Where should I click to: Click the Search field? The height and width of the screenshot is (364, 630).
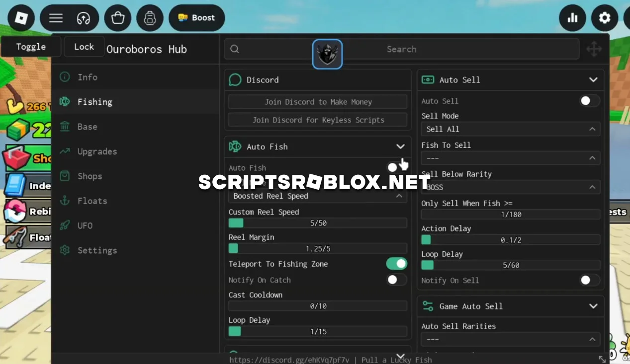point(402,49)
